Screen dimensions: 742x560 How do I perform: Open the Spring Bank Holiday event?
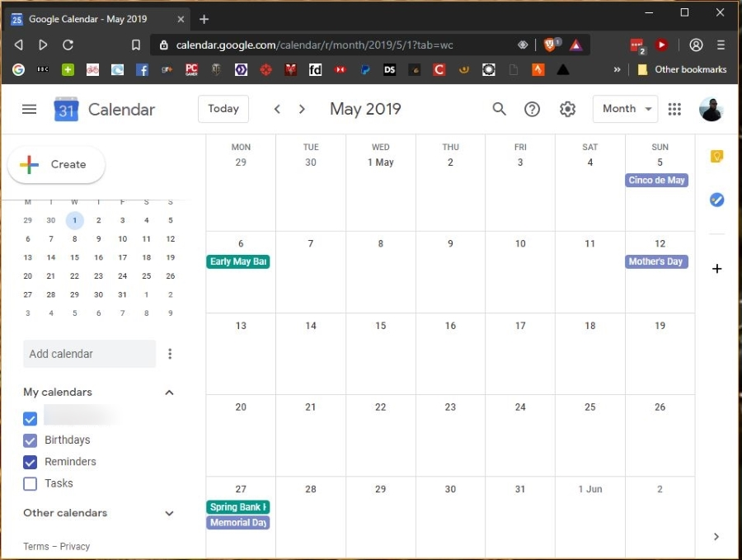pyautogui.click(x=238, y=507)
